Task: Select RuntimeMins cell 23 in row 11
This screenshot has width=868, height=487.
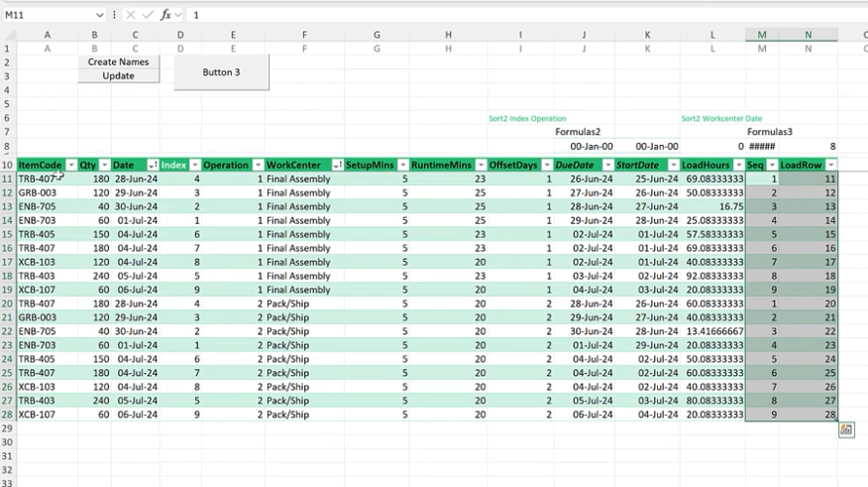Action: pyautogui.click(x=449, y=179)
